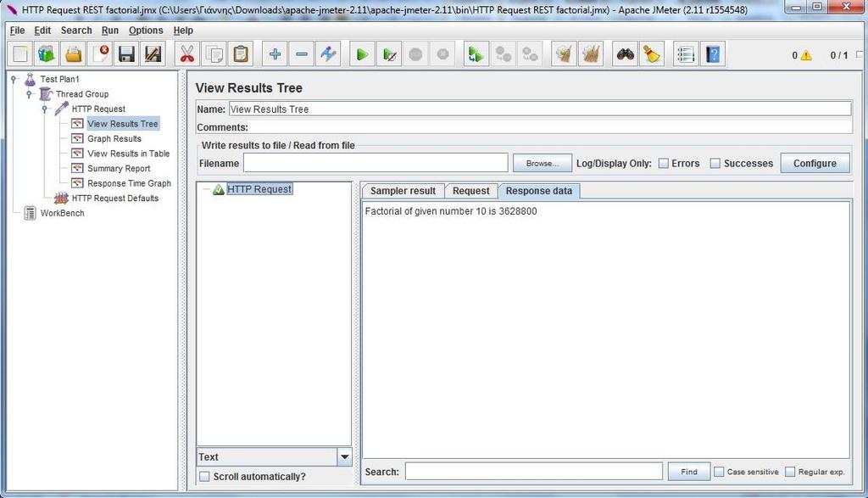Toggle the Scroll automatically checkbox

click(204, 477)
